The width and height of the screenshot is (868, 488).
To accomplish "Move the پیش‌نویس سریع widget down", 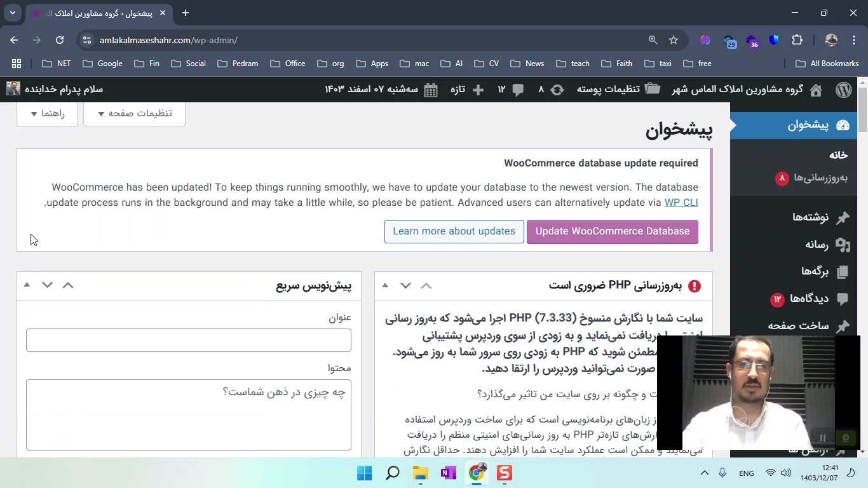I will point(47,285).
